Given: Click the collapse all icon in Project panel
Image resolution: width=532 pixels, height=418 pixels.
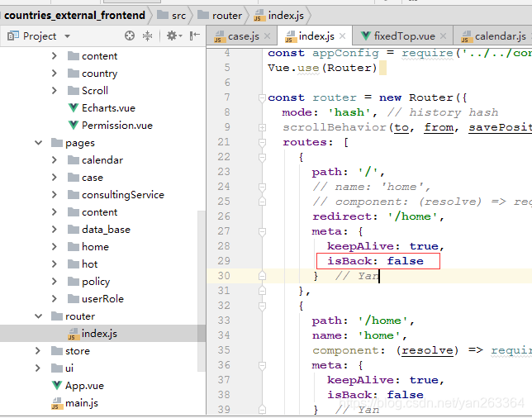Looking at the screenshot, I should tap(147, 36).
